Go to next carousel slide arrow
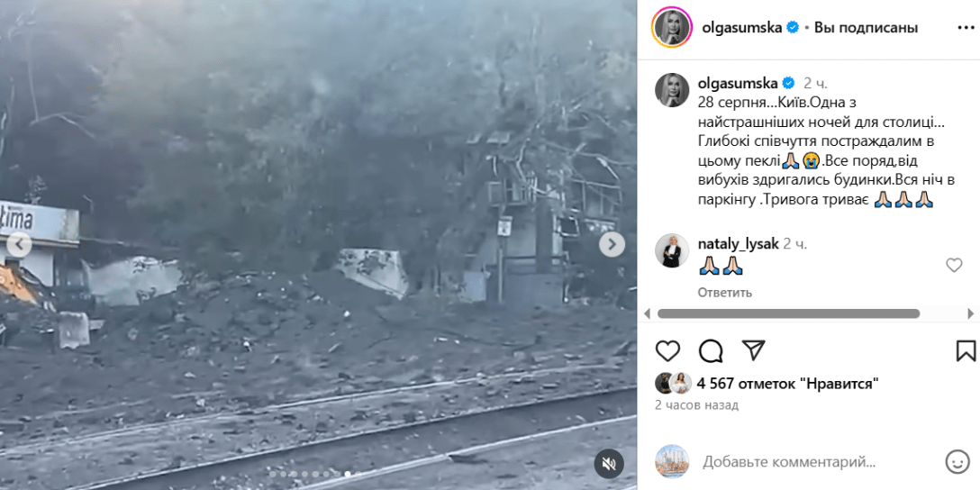This screenshot has width=980, height=490. 612,244
